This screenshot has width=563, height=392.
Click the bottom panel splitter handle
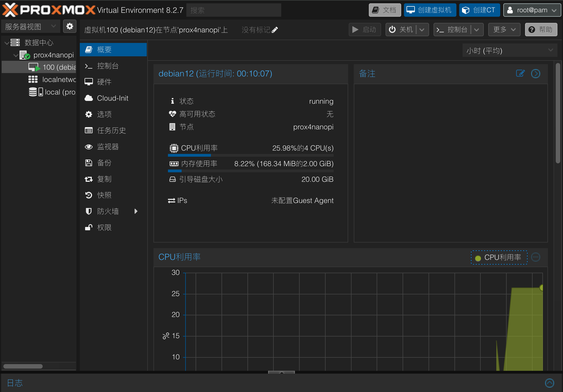coord(281,372)
